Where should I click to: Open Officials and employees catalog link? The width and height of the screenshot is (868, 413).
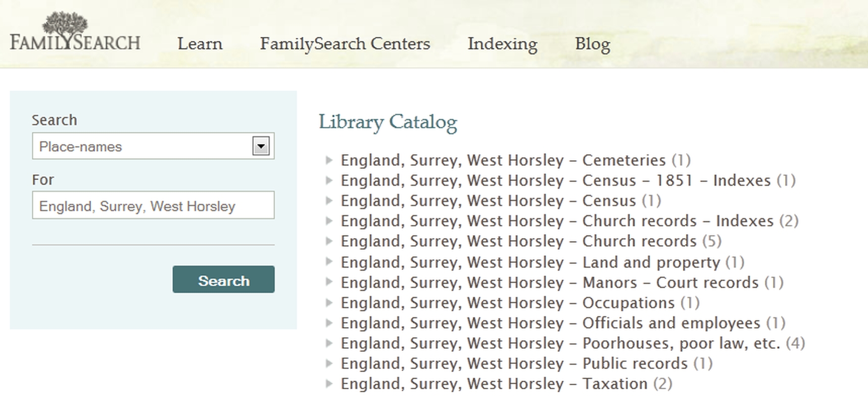coord(563,323)
